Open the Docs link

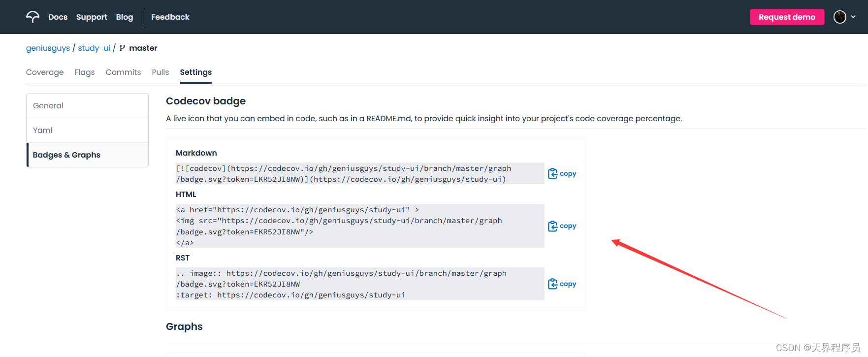tap(58, 17)
